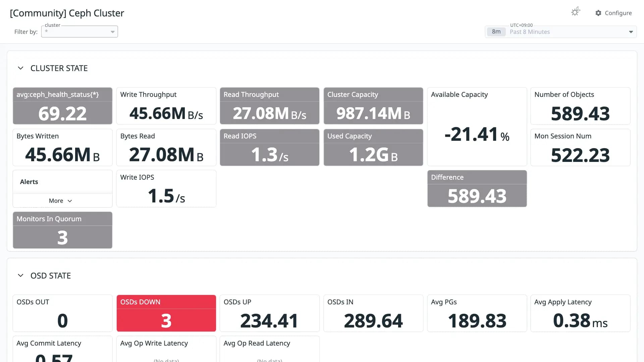This screenshot has width=644, height=362.
Task: Click the Difference widget
Action: click(x=477, y=189)
